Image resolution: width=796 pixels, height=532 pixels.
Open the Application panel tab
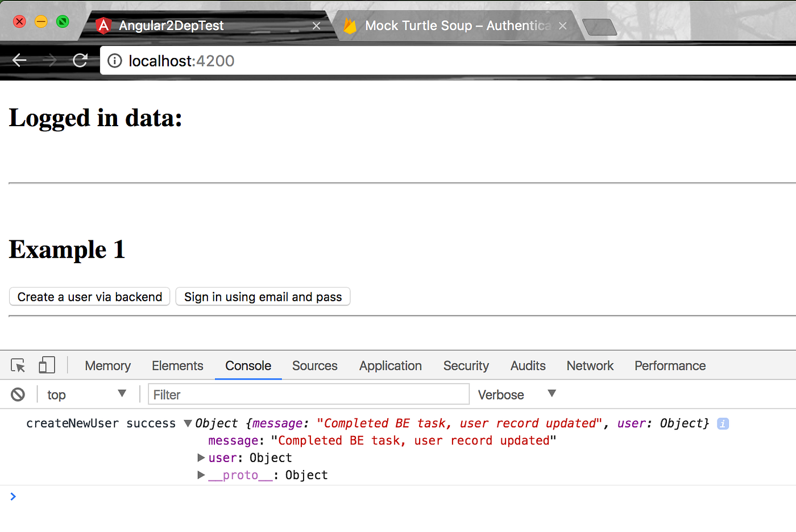coord(391,365)
